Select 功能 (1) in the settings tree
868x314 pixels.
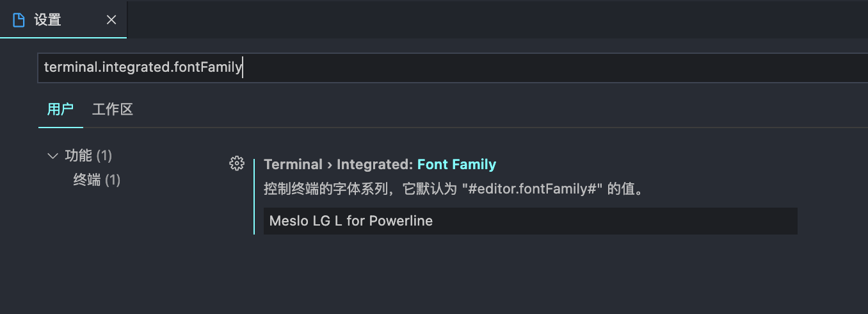[x=79, y=156]
